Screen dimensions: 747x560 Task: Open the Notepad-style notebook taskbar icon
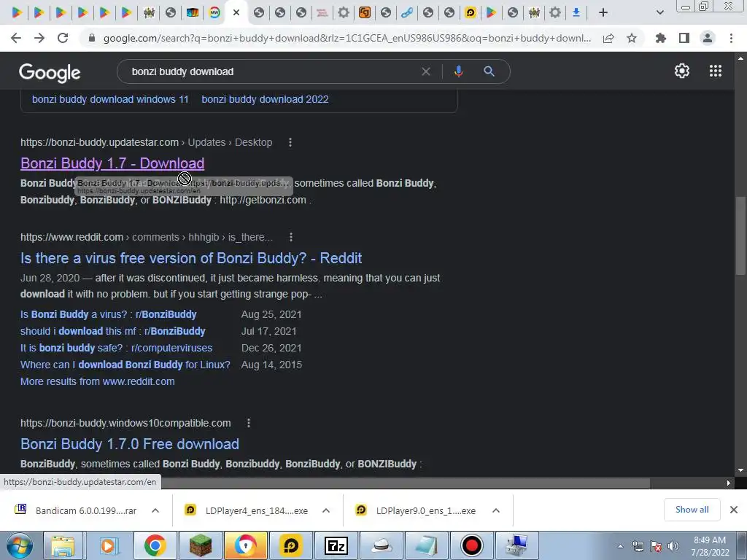[x=426, y=545]
